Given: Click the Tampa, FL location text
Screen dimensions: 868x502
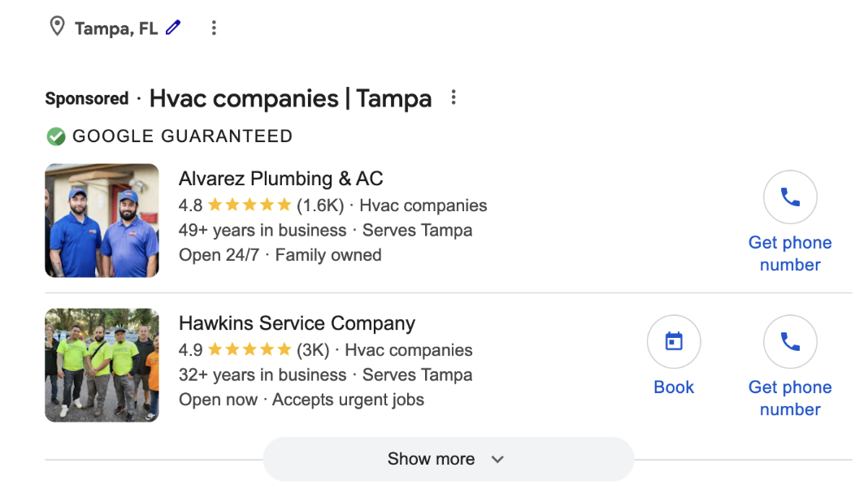Looking at the screenshot, I should 115,28.
